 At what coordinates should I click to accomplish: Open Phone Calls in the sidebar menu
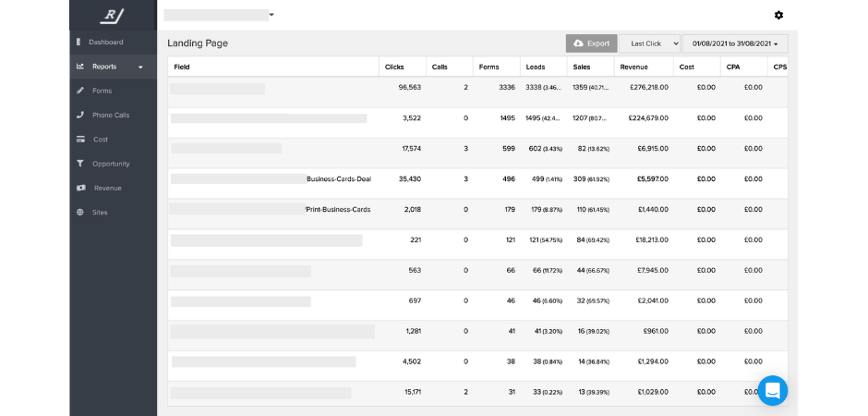pyautogui.click(x=111, y=116)
